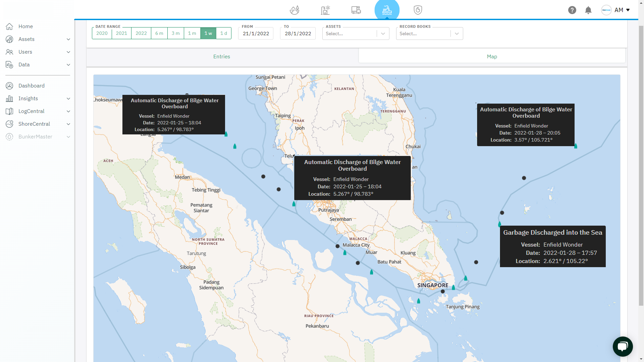644x362 pixels.
Task: Click the large central bilge water tooltip
Action: point(353,178)
